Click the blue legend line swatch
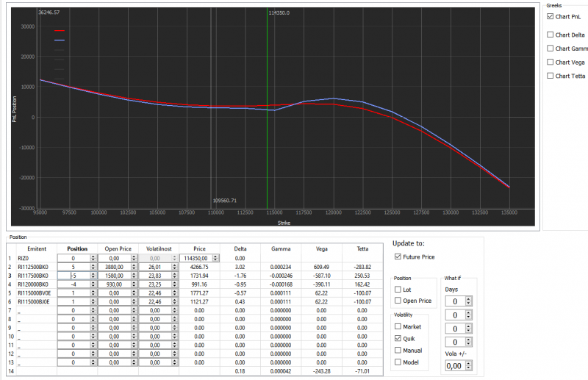588x380 pixels. pyautogui.click(x=60, y=40)
